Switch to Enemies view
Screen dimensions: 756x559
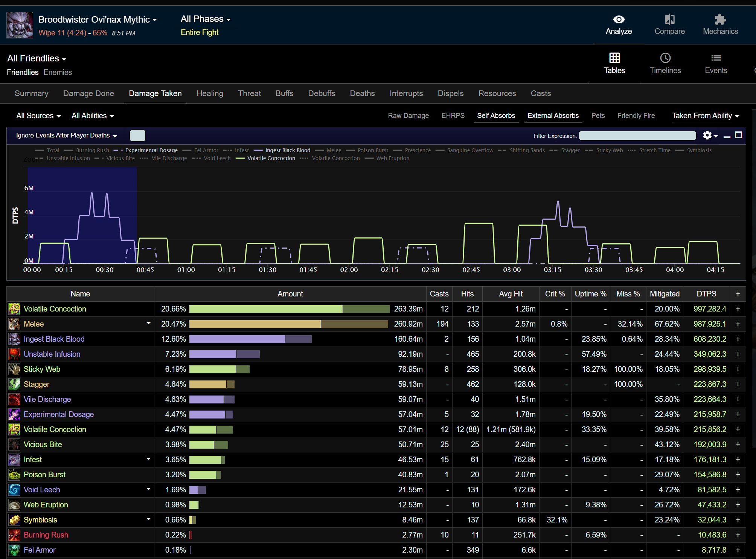(58, 72)
